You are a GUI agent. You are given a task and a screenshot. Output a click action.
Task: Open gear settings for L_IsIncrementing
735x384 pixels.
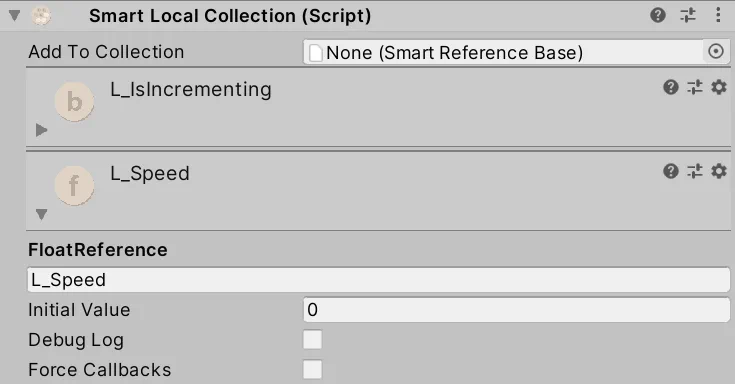(719, 87)
